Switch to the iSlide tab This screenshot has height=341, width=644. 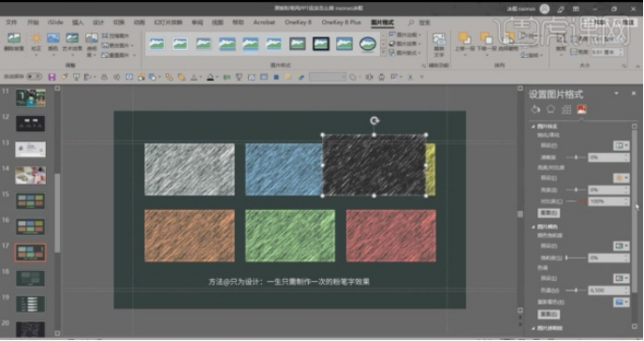[55, 22]
